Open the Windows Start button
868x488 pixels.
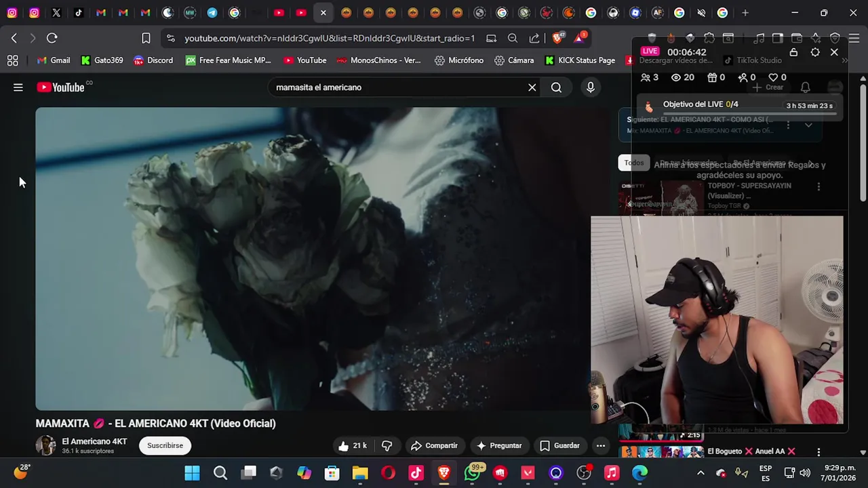coord(192,472)
